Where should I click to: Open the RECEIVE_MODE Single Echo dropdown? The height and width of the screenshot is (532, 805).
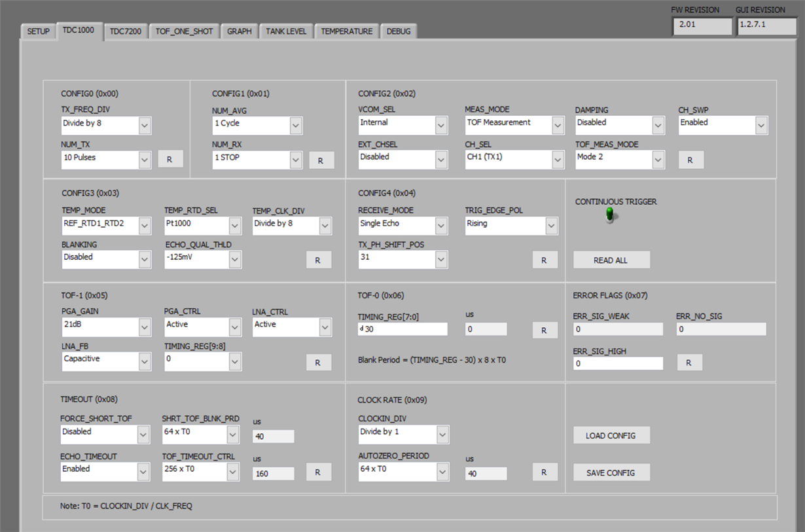coord(403,226)
